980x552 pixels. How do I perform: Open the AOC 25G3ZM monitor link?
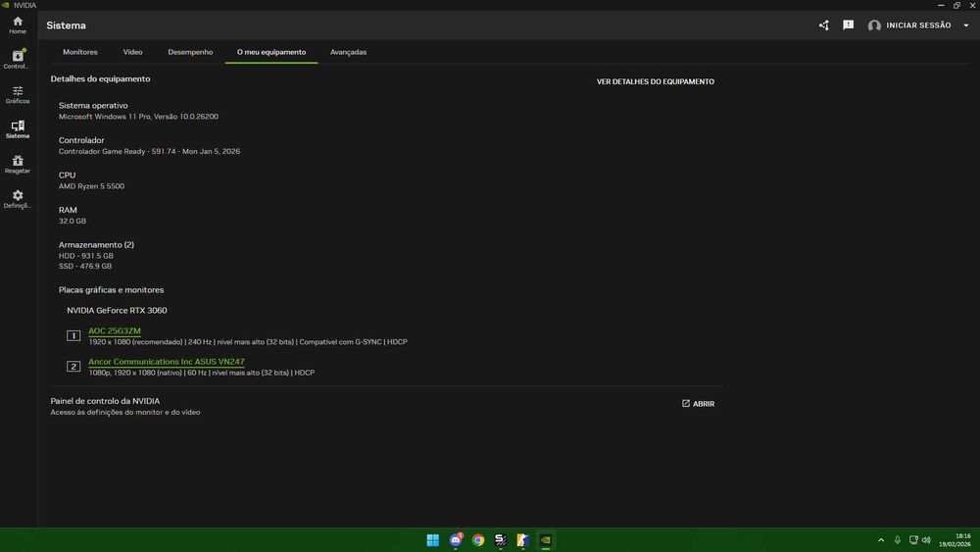pos(115,330)
